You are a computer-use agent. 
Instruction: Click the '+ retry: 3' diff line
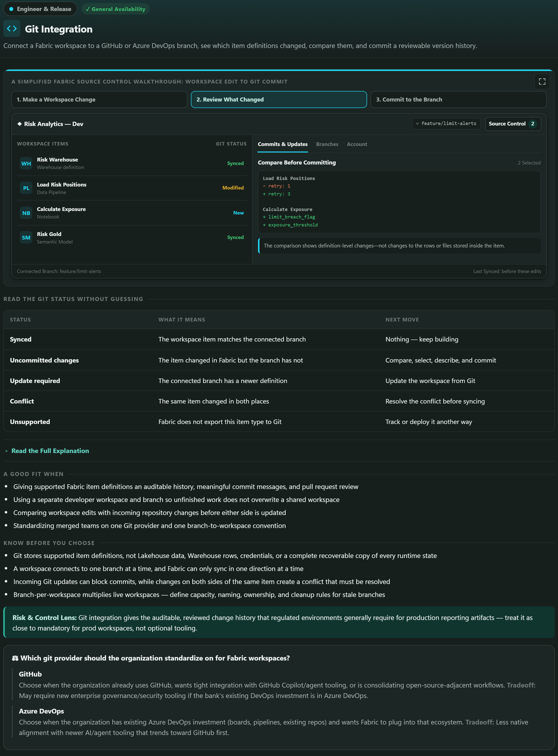pos(276,194)
